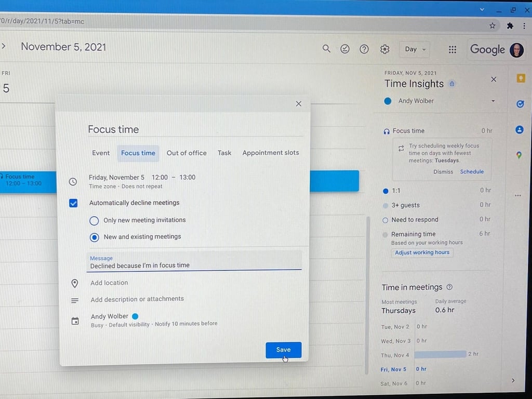This screenshot has width=532, height=399.
Task: Switch to the Event tab
Action: click(101, 153)
